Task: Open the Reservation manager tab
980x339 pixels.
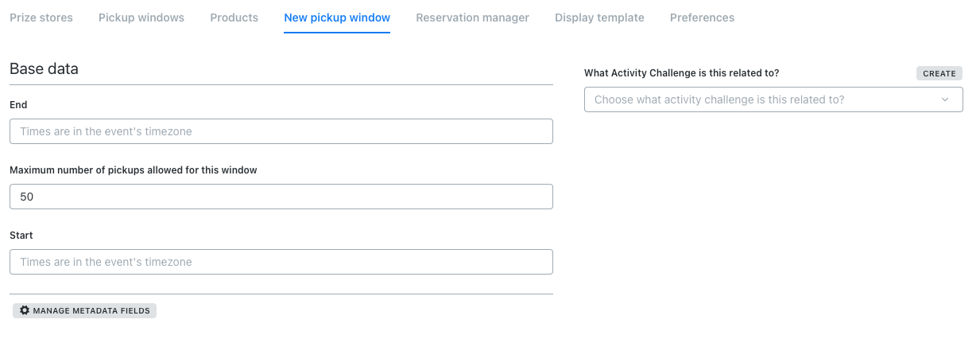Action: coord(472,18)
